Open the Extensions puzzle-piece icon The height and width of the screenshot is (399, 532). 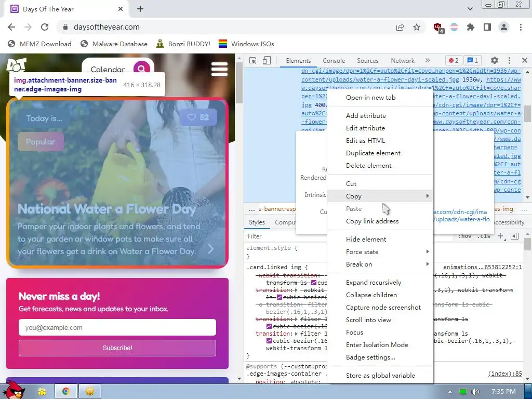click(x=471, y=27)
